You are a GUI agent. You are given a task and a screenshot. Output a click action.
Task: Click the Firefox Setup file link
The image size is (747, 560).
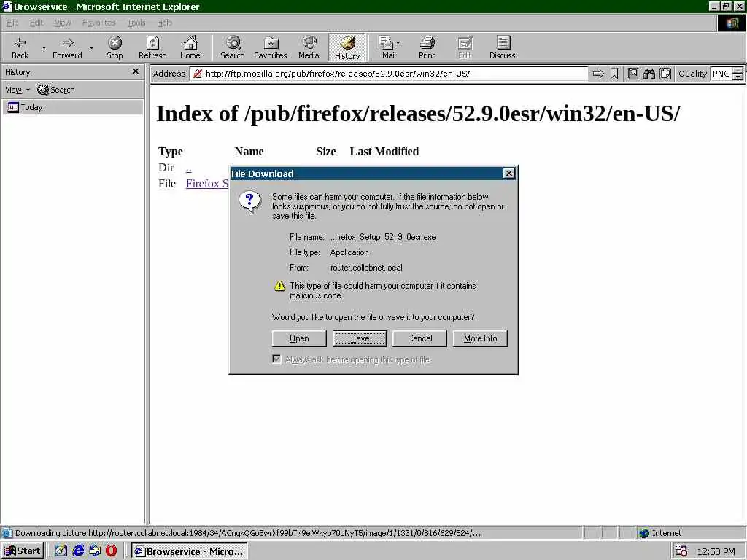point(207,183)
